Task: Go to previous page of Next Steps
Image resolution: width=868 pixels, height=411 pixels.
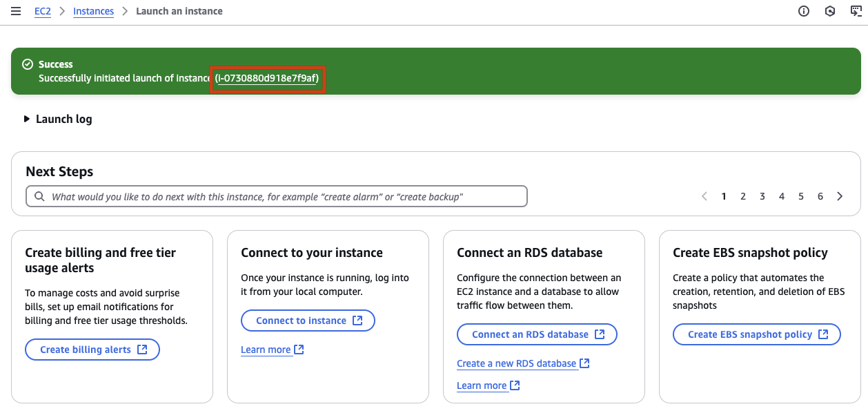Action: click(704, 196)
